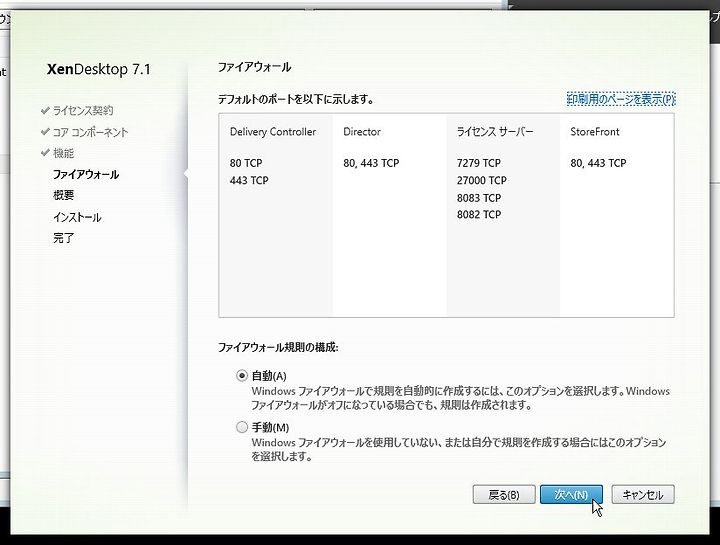
Task: Click the 自動 option description text
Action: (x=461, y=398)
